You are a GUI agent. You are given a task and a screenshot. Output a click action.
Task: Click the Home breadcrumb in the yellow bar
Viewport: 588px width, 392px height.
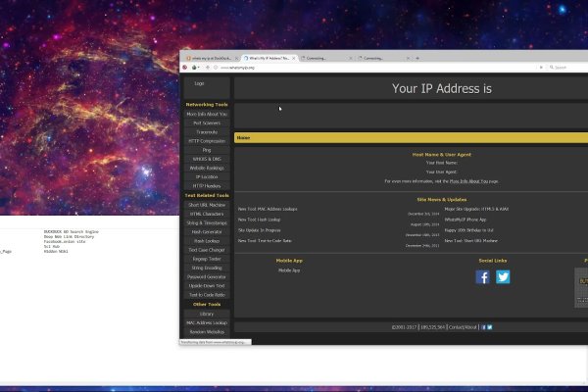click(x=243, y=137)
